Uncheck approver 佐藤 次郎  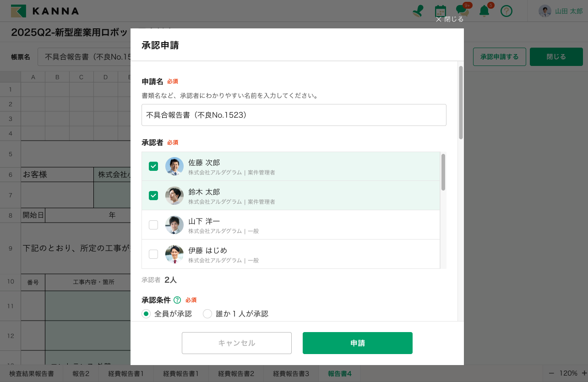(153, 166)
